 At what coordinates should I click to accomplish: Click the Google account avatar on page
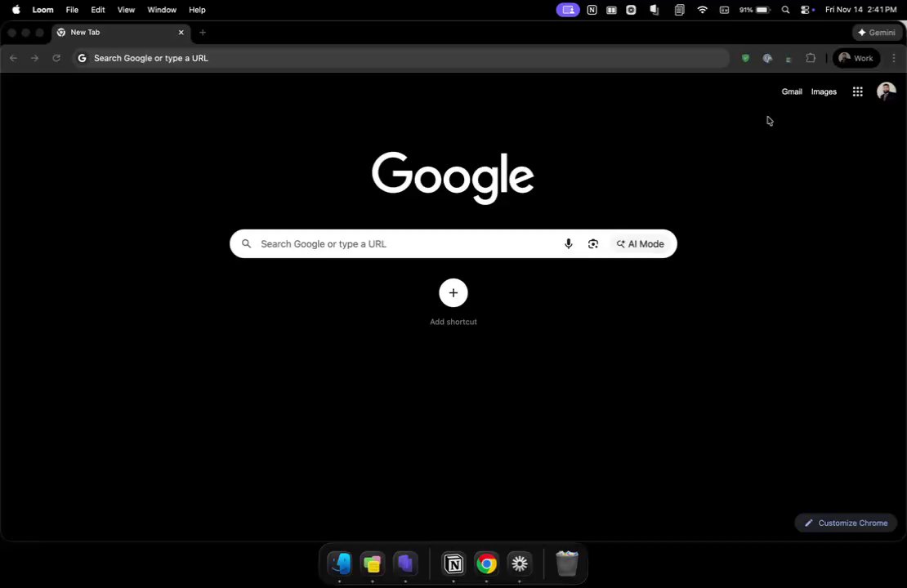pos(886,91)
